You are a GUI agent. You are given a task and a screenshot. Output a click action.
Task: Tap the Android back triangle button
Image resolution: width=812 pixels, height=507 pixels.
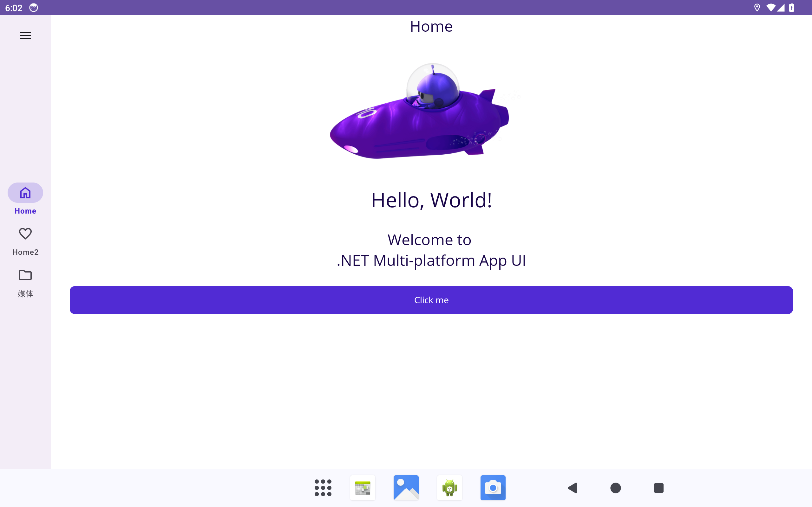click(x=573, y=488)
